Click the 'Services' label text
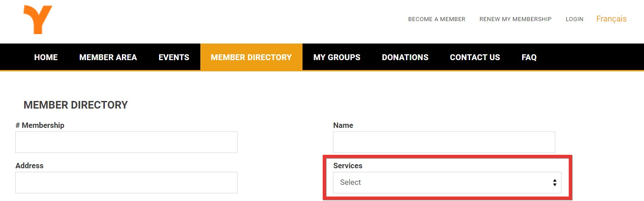The height and width of the screenshot is (201, 644). pos(348,166)
